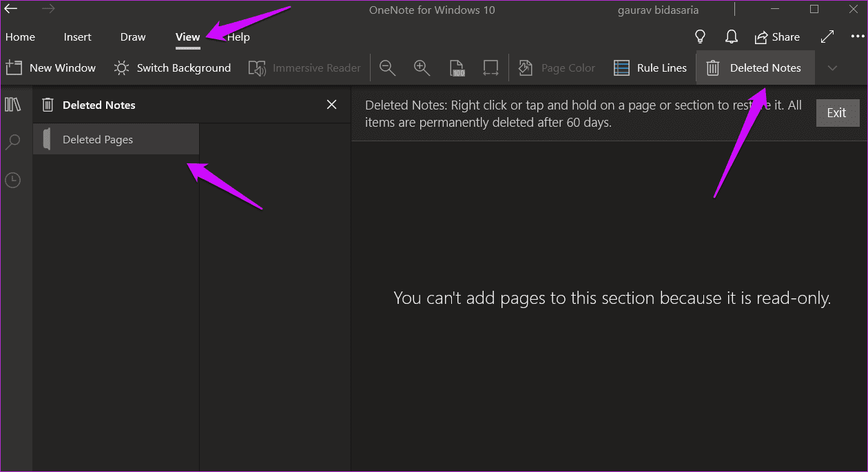This screenshot has width=868, height=472.
Task: Zoom out with the minus magnifier
Action: pyautogui.click(x=388, y=68)
